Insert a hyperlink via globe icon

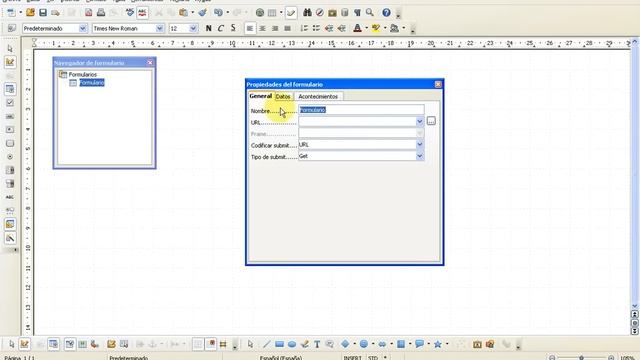click(260, 13)
